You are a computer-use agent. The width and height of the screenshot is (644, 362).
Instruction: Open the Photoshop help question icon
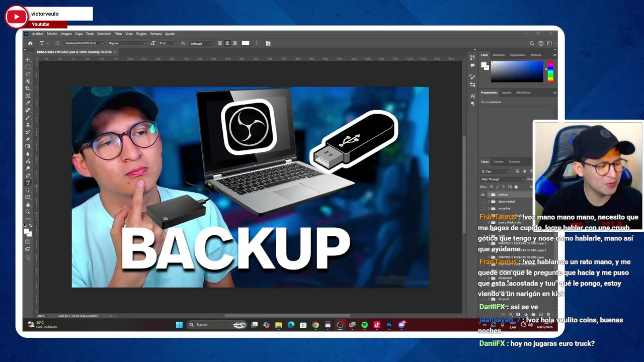(x=541, y=43)
